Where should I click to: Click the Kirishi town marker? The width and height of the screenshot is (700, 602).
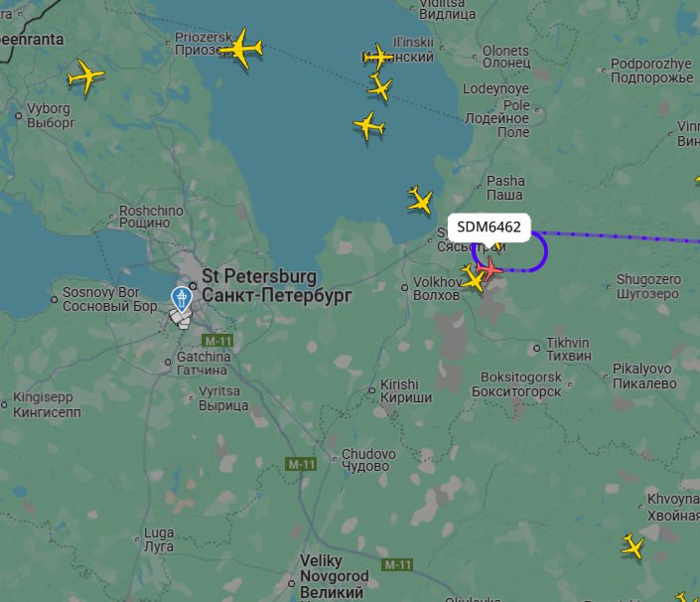pos(372,389)
